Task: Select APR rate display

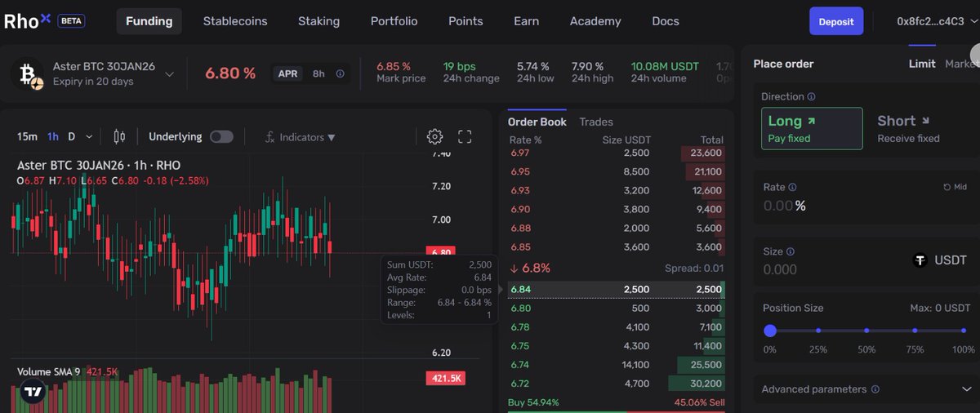Action: point(287,73)
